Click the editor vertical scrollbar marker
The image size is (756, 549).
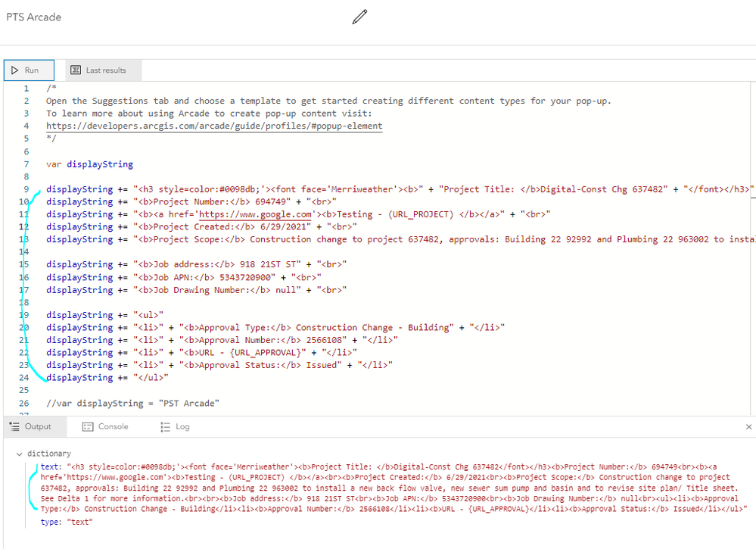pos(753,198)
